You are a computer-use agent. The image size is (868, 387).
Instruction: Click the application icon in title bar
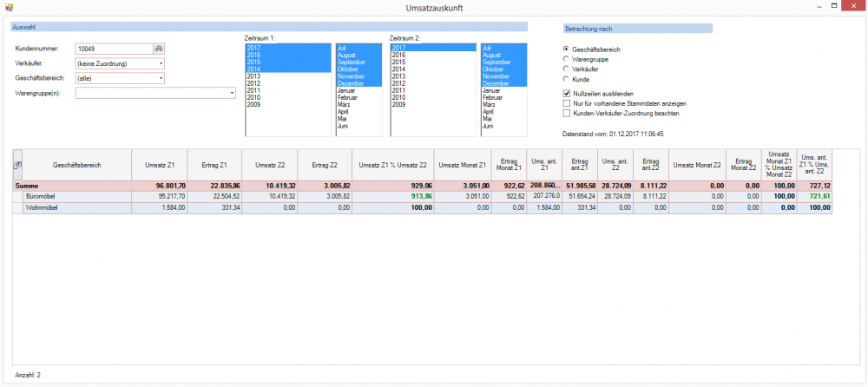pyautogui.click(x=7, y=6)
